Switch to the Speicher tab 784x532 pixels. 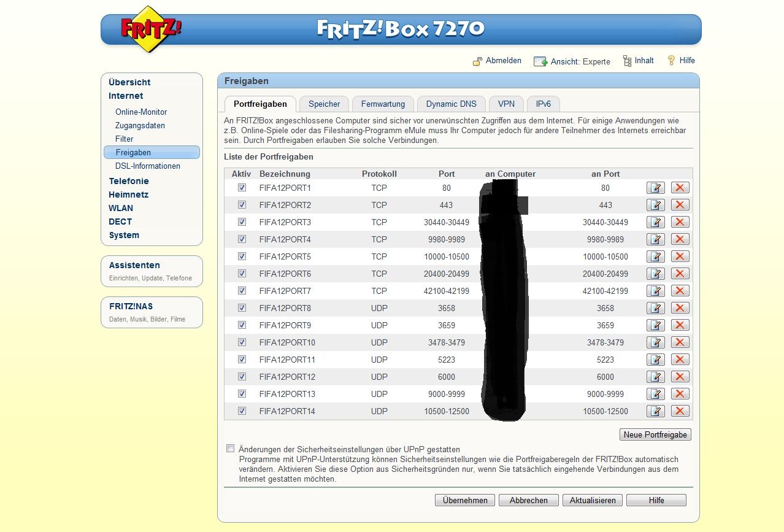coord(324,104)
